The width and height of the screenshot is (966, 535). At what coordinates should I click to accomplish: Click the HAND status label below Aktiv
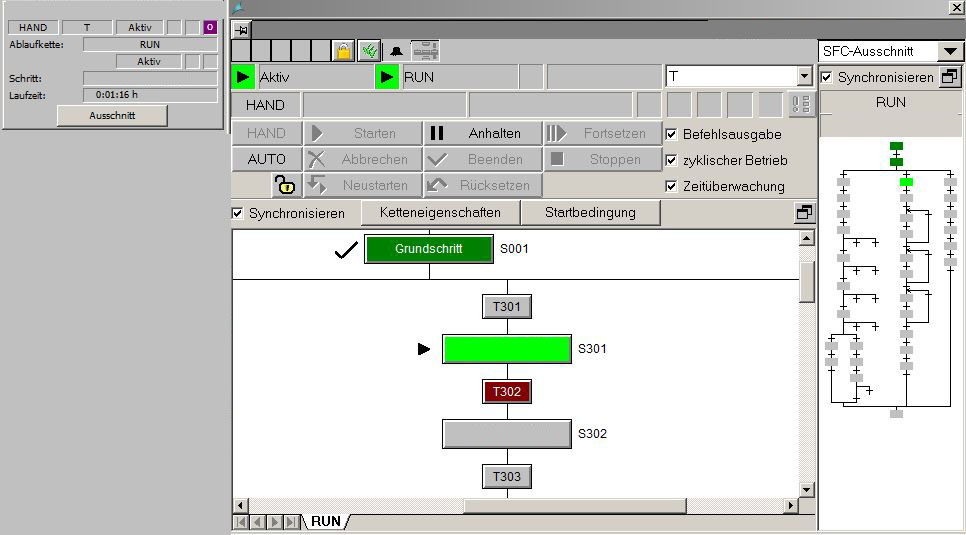tap(266, 105)
